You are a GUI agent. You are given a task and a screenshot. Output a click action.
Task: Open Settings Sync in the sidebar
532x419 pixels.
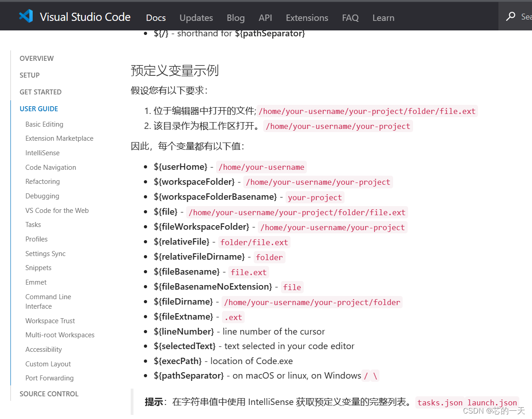point(45,253)
